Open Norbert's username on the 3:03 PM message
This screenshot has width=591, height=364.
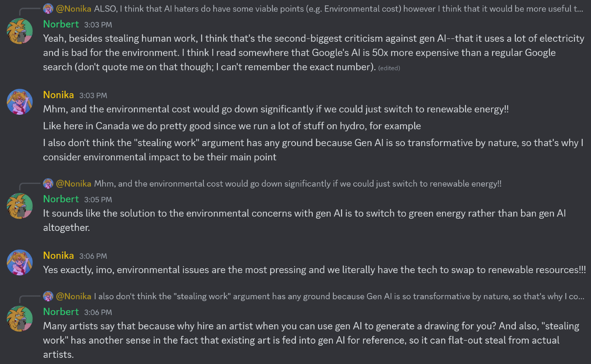click(x=61, y=24)
